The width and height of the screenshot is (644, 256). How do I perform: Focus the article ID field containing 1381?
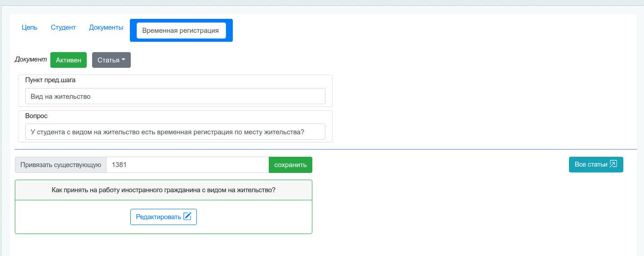click(x=187, y=165)
